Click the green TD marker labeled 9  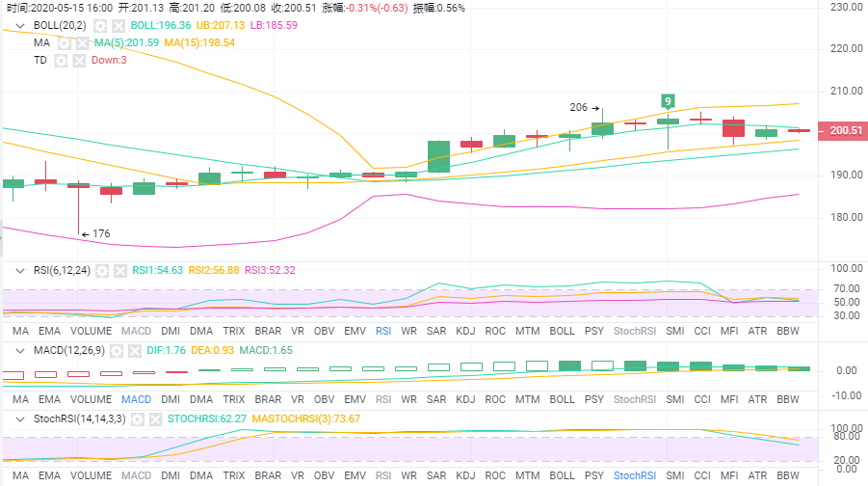tap(668, 100)
